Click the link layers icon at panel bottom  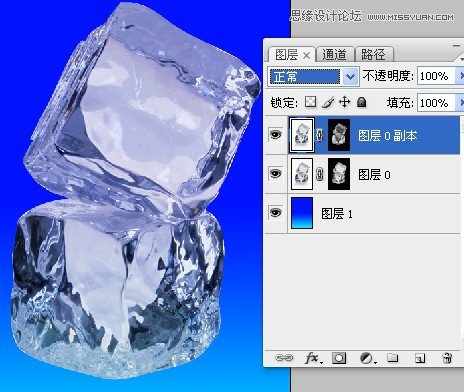[284, 358]
